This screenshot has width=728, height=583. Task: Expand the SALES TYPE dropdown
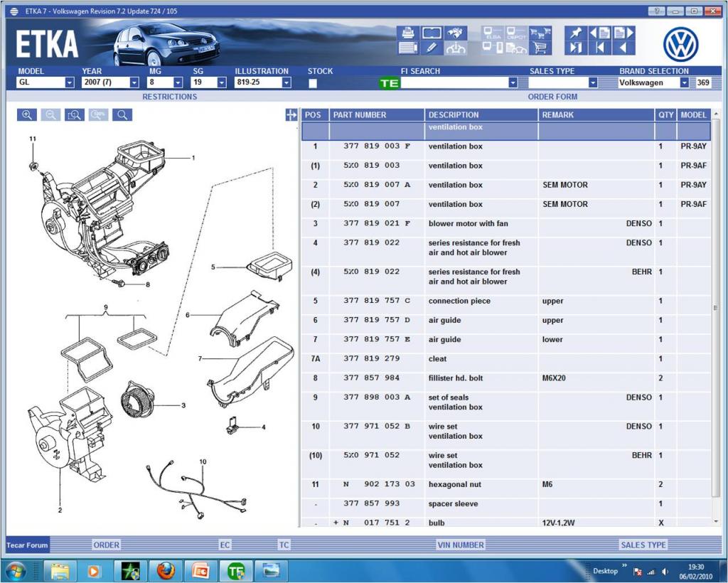(x=593, y=82)
